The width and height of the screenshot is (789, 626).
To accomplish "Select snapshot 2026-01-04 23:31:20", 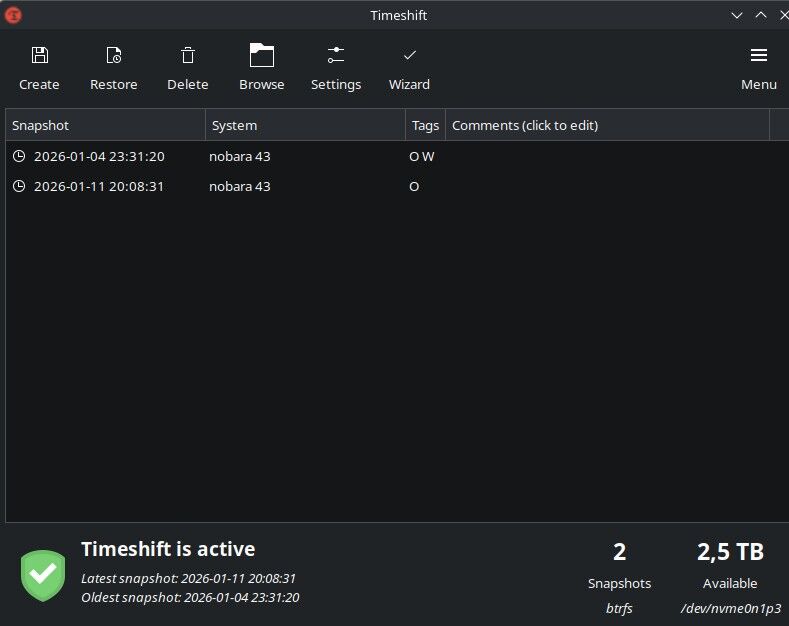I will [99, 156].
